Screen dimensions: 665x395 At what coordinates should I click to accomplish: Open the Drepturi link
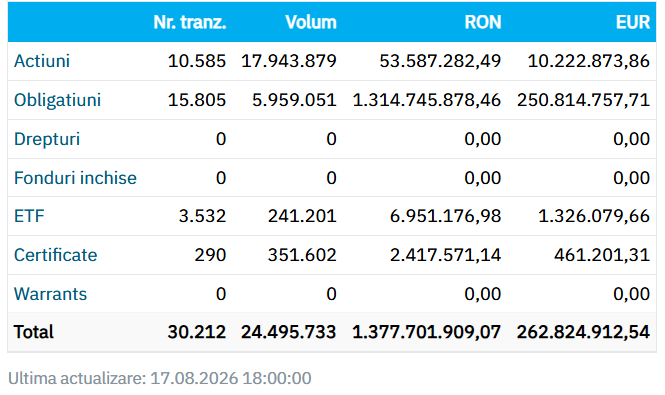click(47, 140)
